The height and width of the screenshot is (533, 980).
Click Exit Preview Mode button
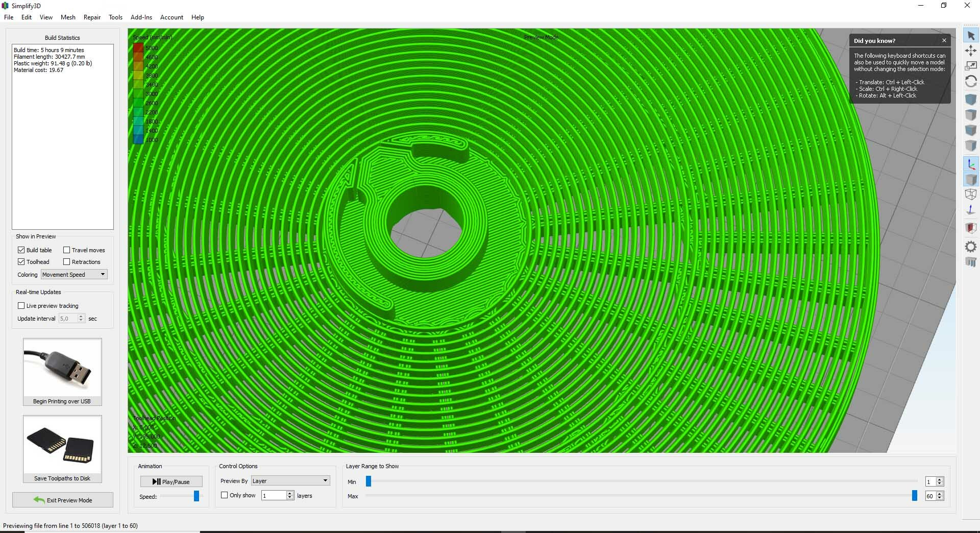63,500
